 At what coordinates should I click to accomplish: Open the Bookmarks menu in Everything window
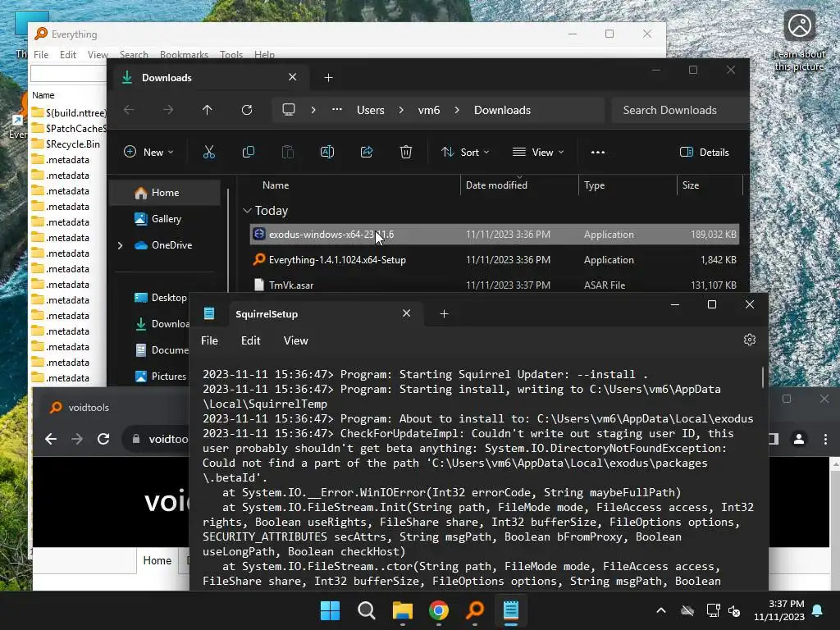click(184, 55)
